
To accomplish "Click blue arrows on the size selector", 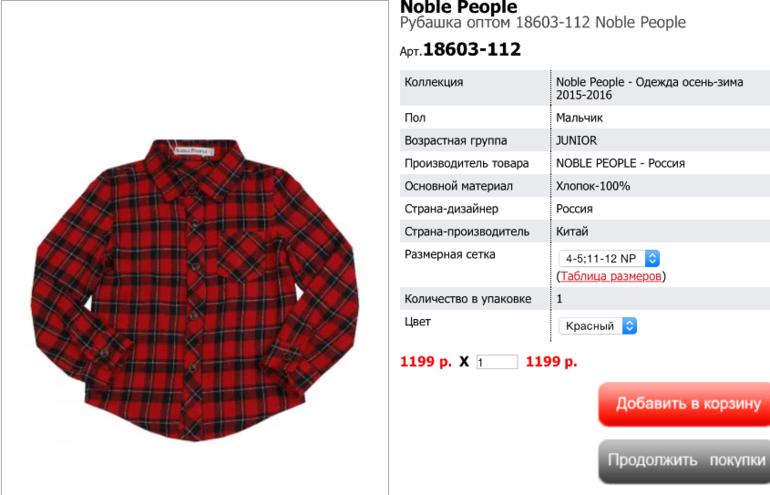I will click(x=652, y=258).
